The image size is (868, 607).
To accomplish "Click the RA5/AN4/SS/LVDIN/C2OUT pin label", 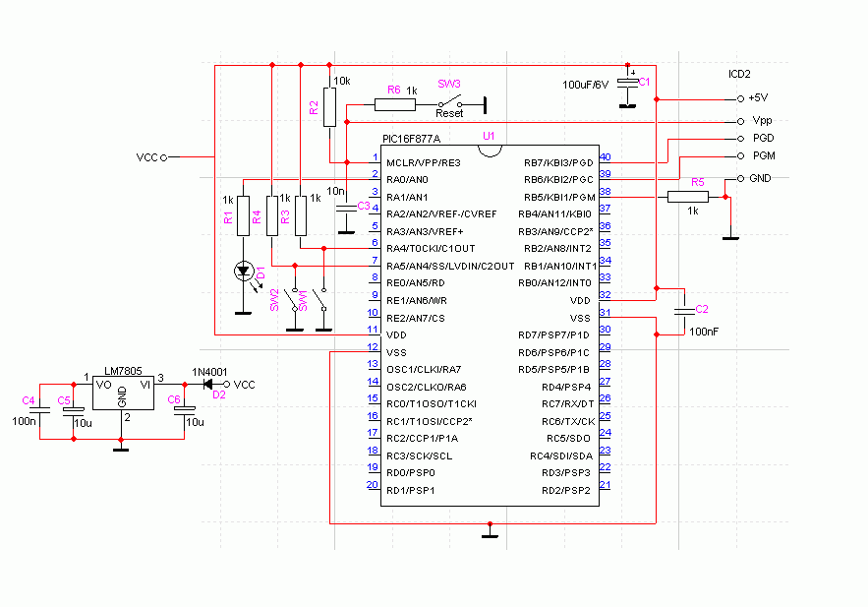I will point(450,267).
